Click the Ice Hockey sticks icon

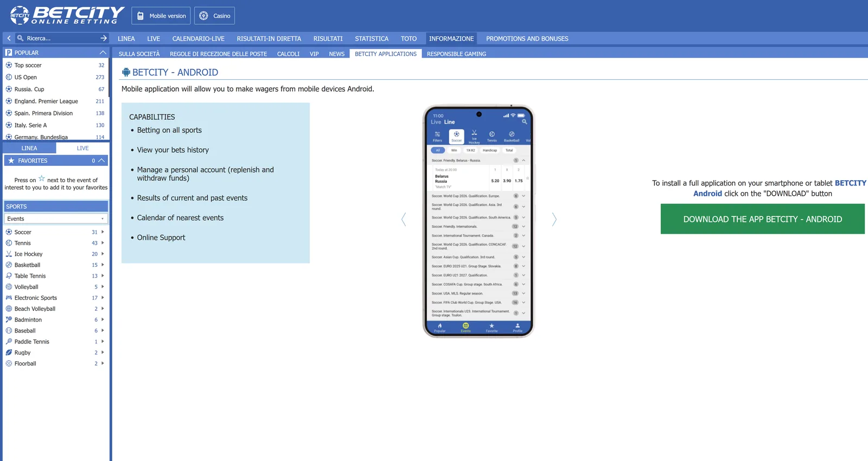click(x=9, y=254)
